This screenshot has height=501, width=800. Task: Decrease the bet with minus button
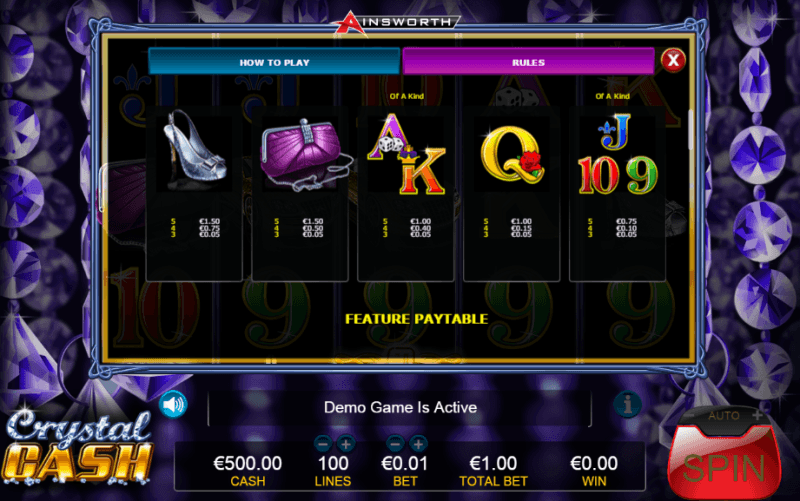click(395, 444)
